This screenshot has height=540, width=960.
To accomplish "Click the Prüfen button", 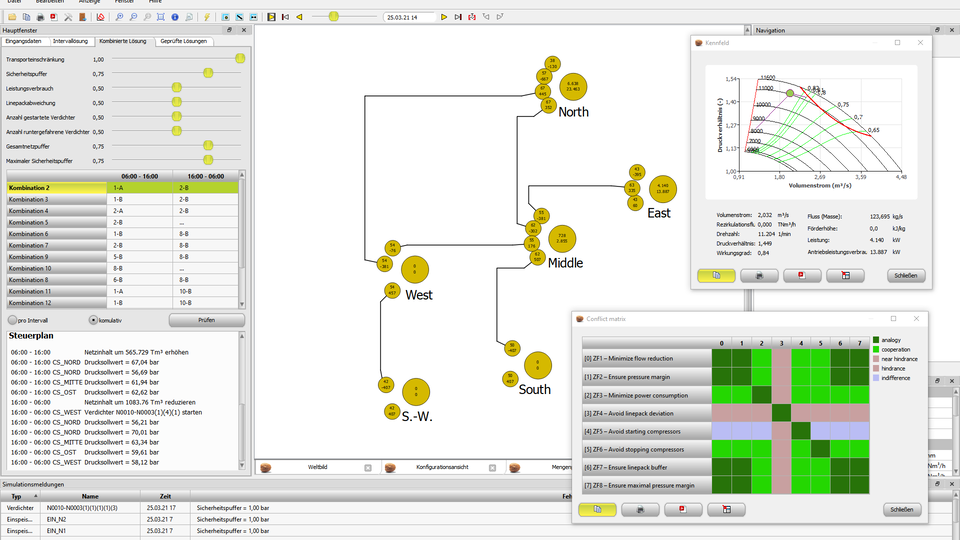I will [206, 320].
